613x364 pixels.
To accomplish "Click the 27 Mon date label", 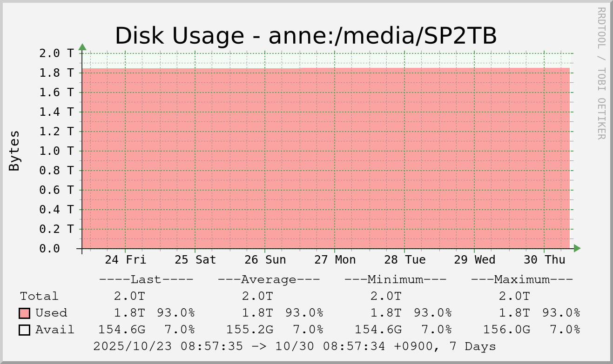I will pos(335,259).
